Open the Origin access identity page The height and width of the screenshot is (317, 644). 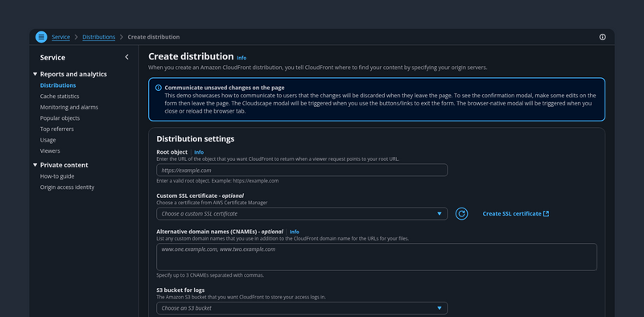tap(67, 187)
